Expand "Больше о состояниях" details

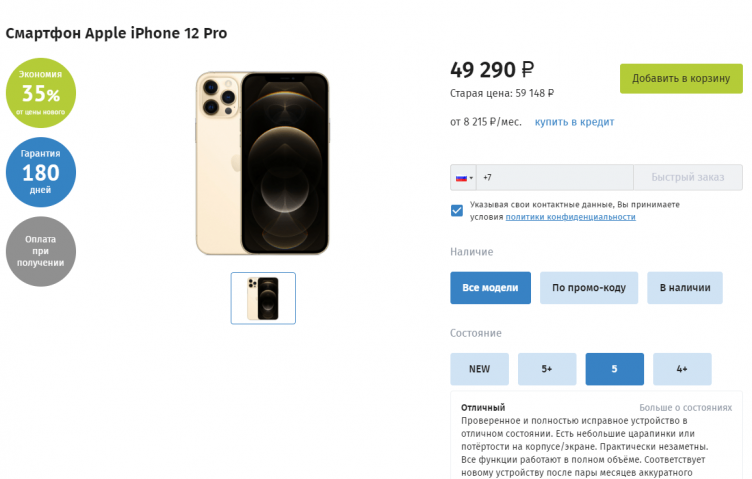click(685, 408)
